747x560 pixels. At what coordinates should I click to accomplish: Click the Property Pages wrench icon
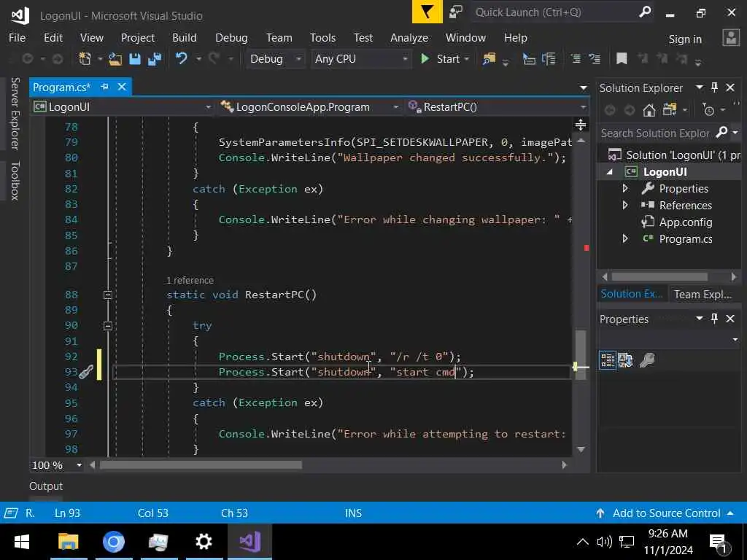point(647,360)
